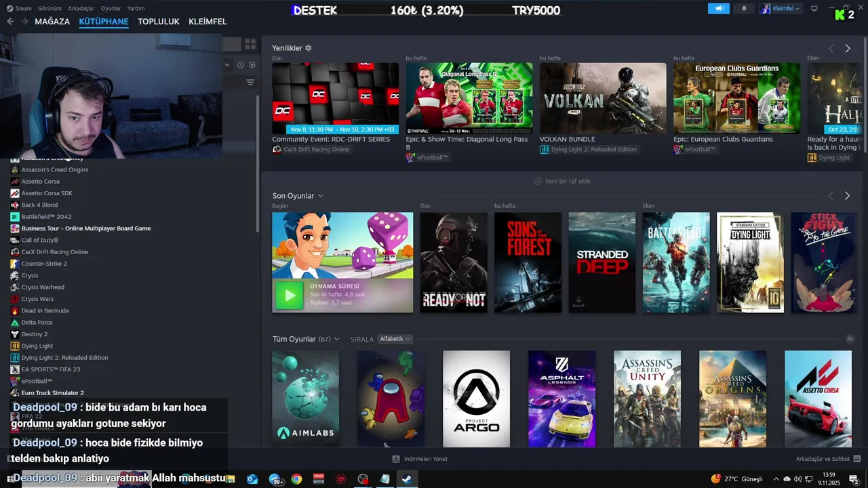Open İndirmeleri Yönet downloads manager
This screenshot has width=868, height=488.
pos(420,459)
